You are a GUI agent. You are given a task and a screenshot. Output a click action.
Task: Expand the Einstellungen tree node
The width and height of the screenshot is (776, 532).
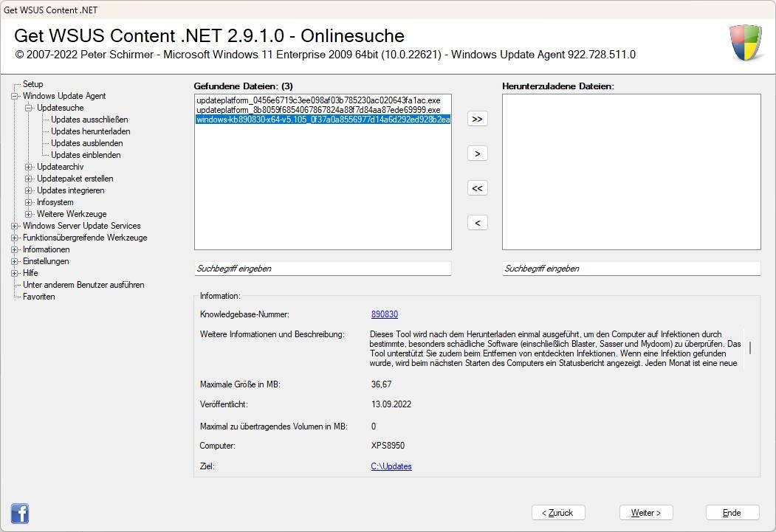click(x=15, y=261)
